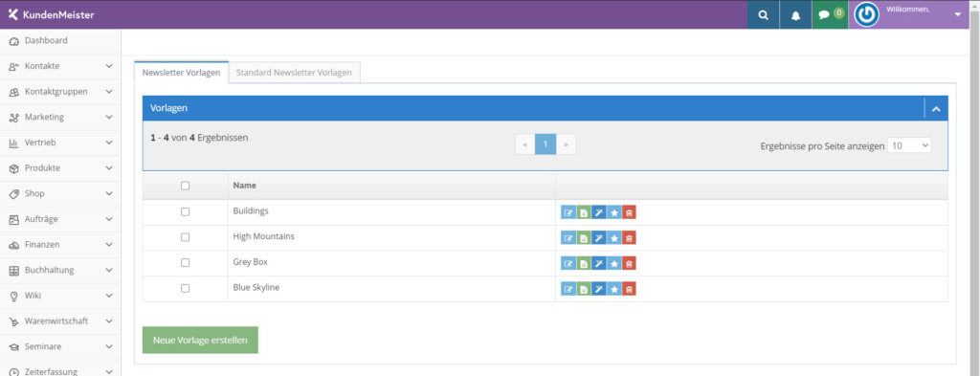The height and width of the screenshot is (376, 980).
Task: Click the KundenMeister logo
Action: pos(52,14)
